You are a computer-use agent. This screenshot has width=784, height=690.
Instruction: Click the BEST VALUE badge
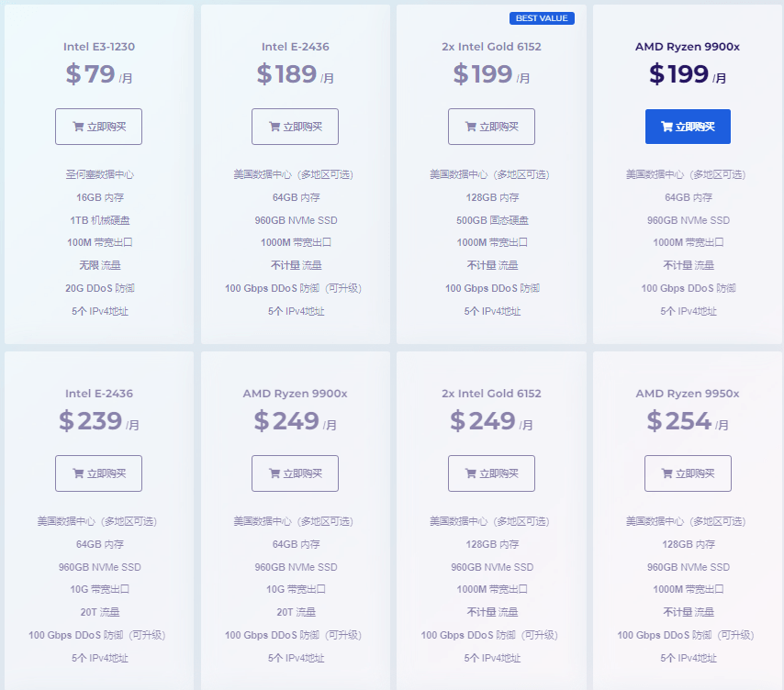(x=542, y=18)
